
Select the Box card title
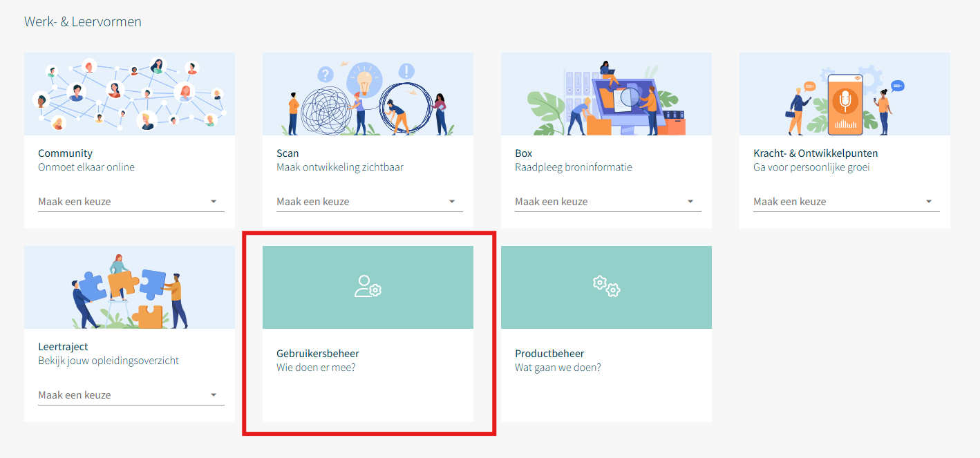523,153
